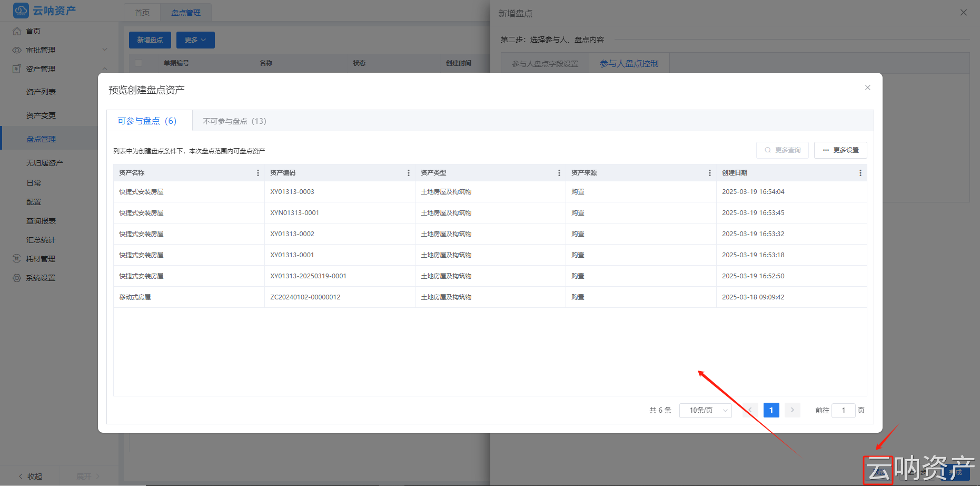Image resolution: width=980 pixels, height=486 pixels.
Task: Click the 单据编号 column header
Action: pos(176,63)
